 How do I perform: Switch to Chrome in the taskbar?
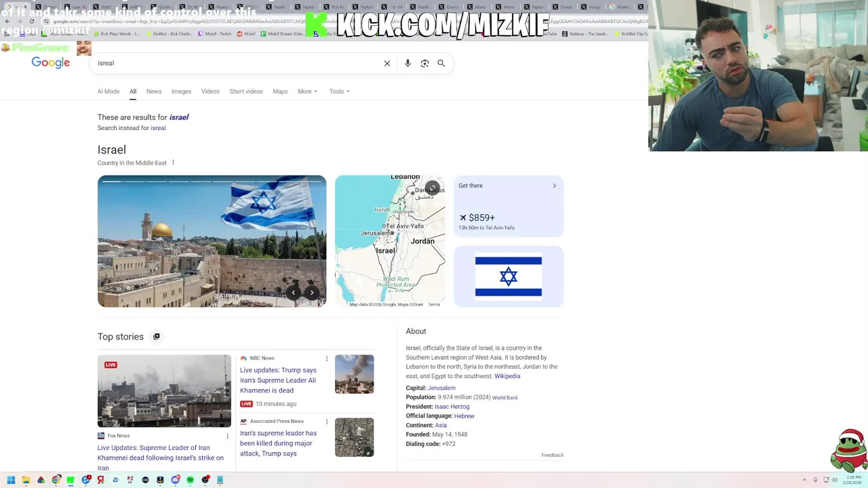pos(56,480)
